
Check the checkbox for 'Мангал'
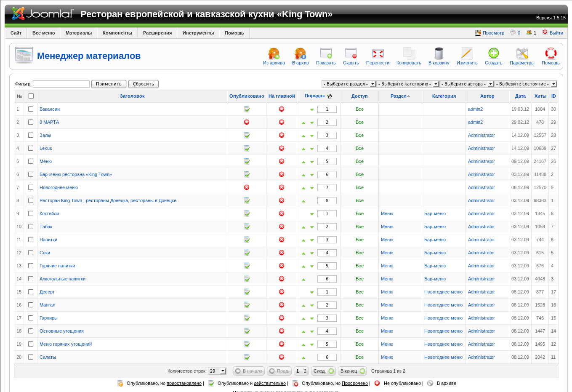[x=31, y=305]
